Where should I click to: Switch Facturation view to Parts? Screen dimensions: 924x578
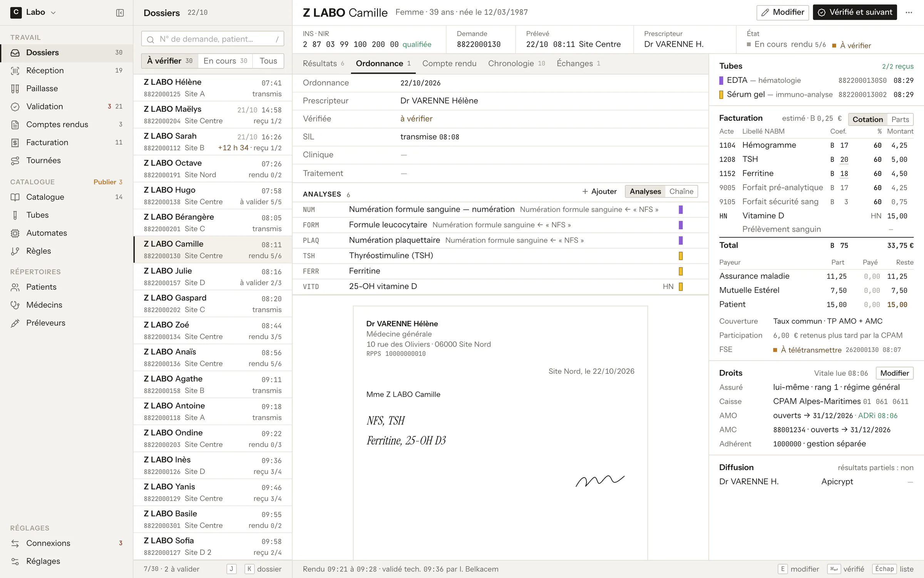tap(900, 119)
